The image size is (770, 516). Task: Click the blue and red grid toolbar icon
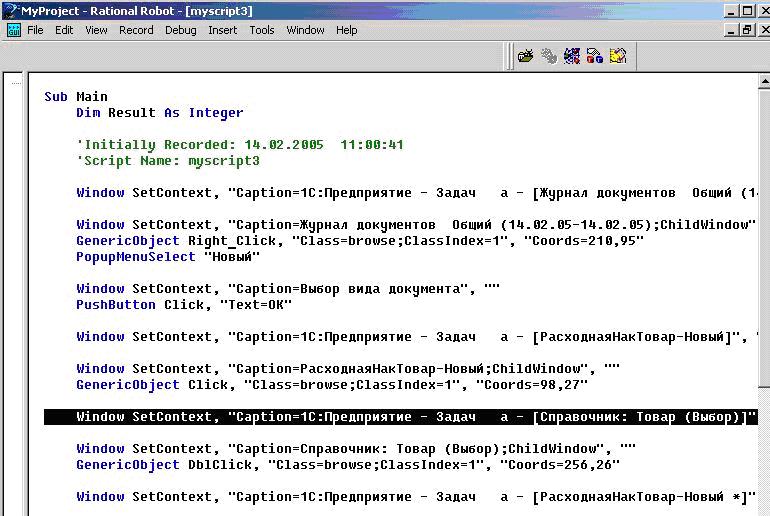[x=572, y=56]
